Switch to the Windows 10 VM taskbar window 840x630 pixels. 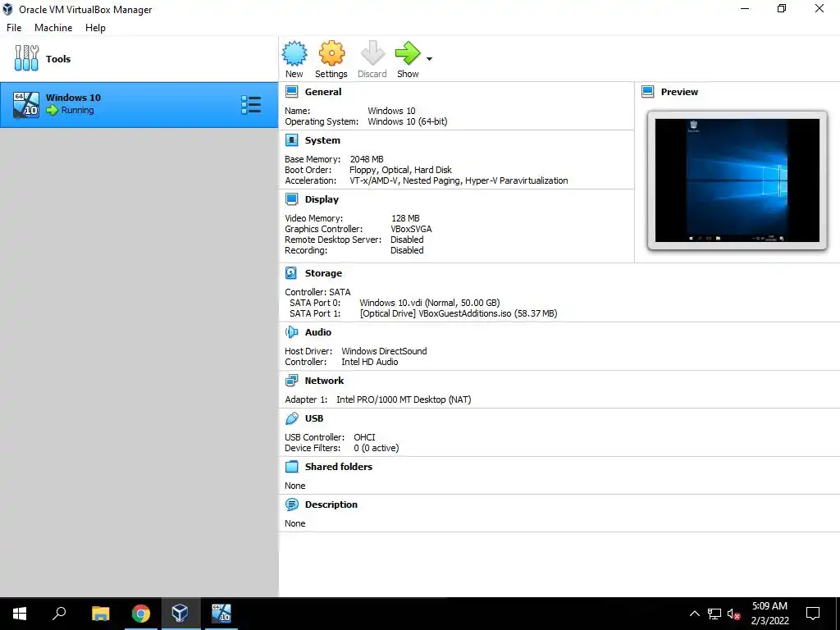221,614
